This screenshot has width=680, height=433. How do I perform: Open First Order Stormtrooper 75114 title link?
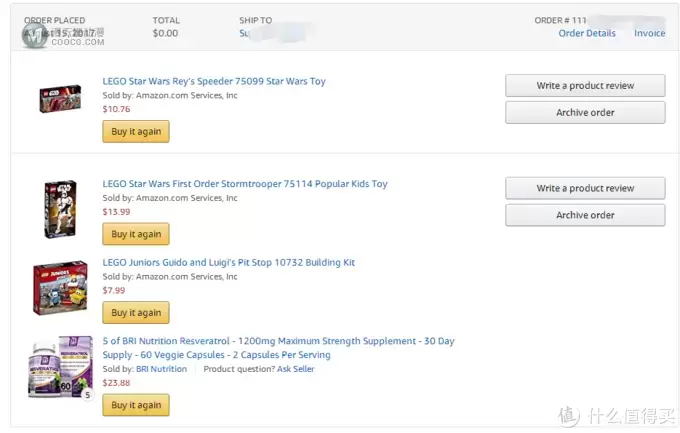click(245, 184)
